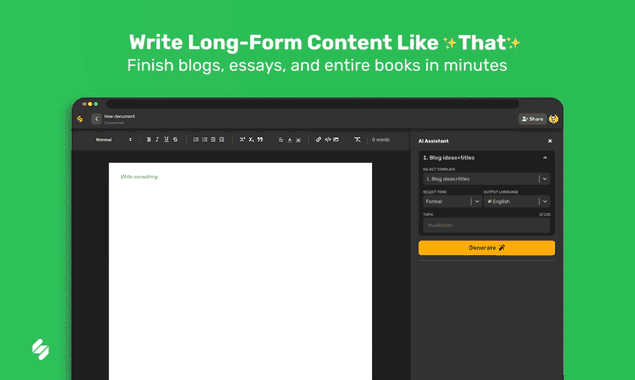Viewport: 635px width, 380px height.
Task: Click the document page saying Write something
Action: click(240, 271)
